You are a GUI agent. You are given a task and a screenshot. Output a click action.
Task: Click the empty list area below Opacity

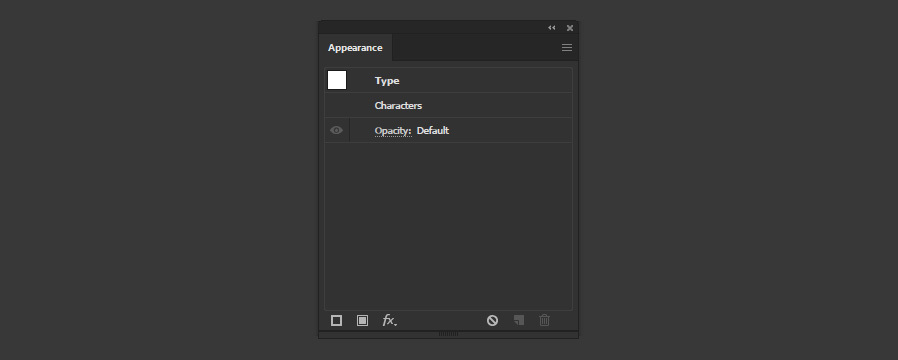coord(448,226)
